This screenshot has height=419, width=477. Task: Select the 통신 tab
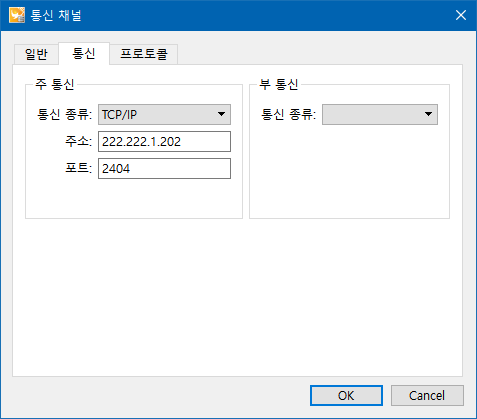(84, 53)
